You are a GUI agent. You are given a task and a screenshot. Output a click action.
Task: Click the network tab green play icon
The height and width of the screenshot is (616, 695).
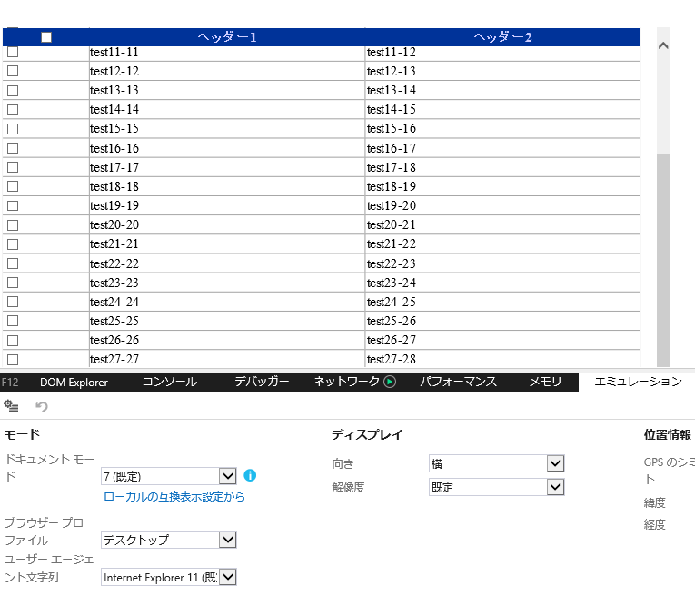[390, 382]
